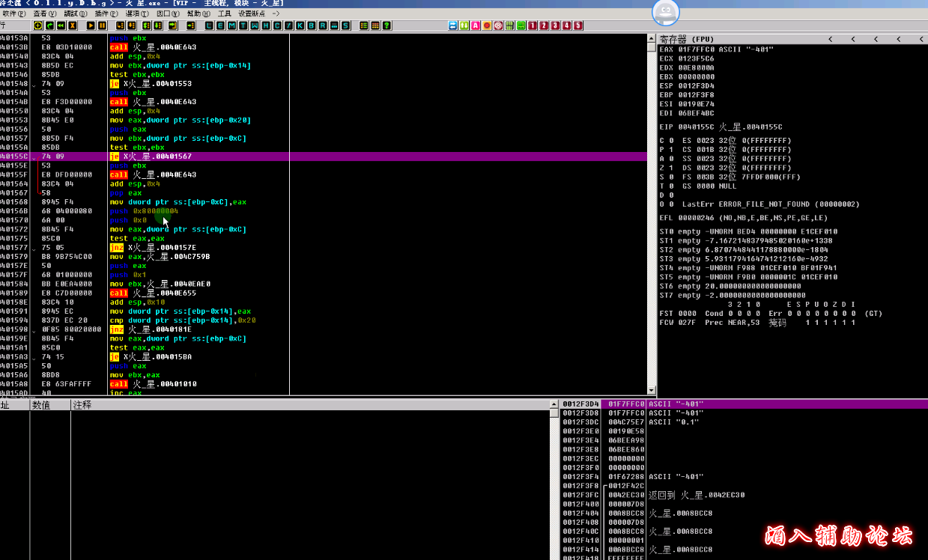Screen dimensions: 928x560
Task: Open the Executable modules E window
Action: 220,25
